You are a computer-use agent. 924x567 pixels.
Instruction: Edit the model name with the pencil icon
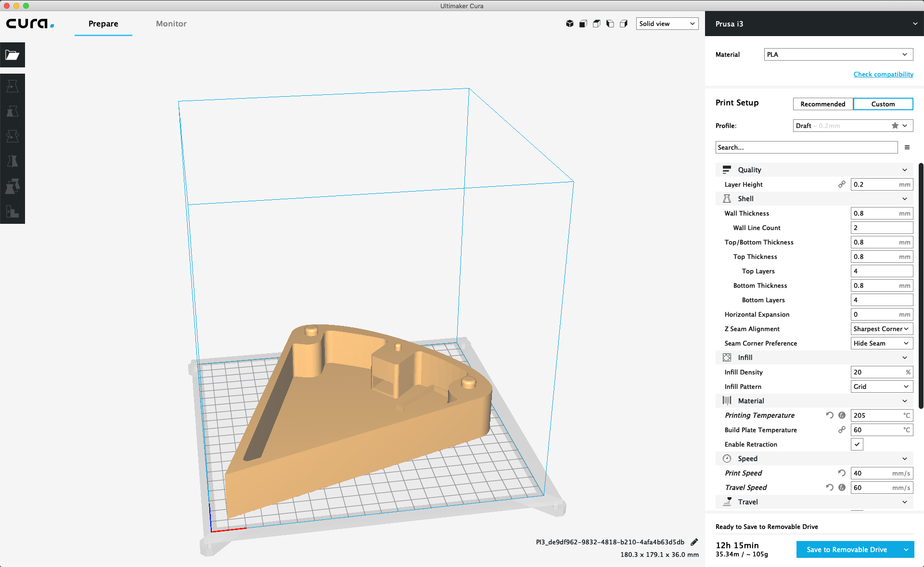[x=694, y=542]
